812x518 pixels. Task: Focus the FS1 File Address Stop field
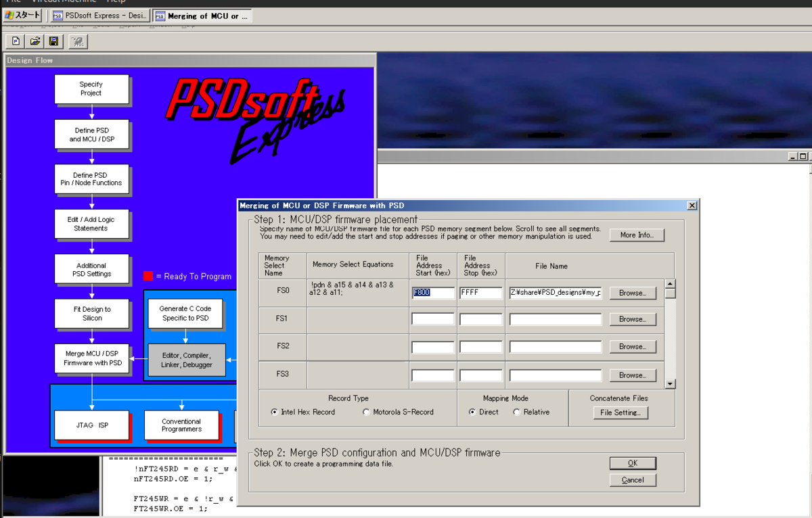(480, 319)
